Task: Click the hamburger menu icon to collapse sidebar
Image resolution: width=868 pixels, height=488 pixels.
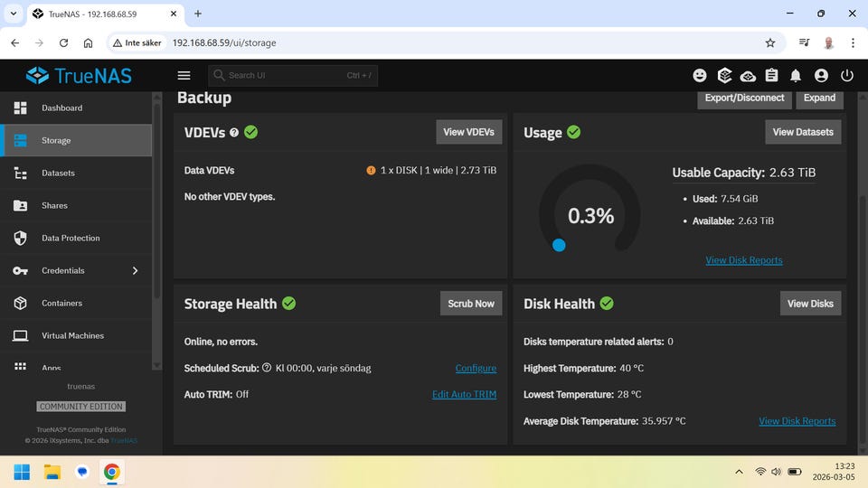Action: (x=184, y=76)
